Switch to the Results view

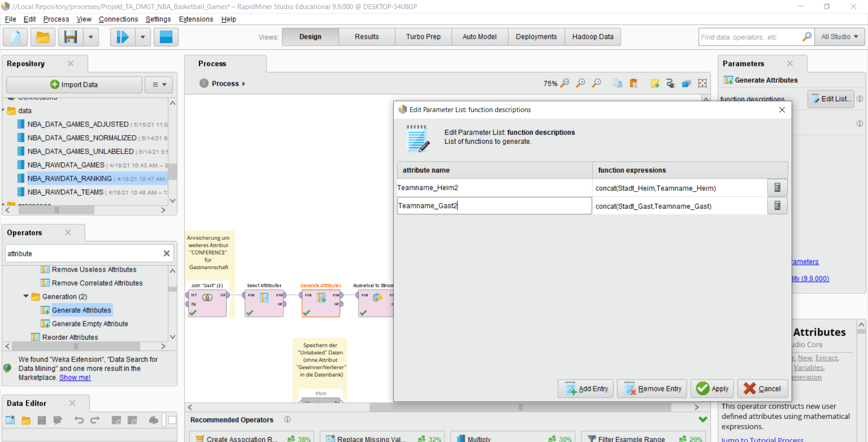point(366,37)
